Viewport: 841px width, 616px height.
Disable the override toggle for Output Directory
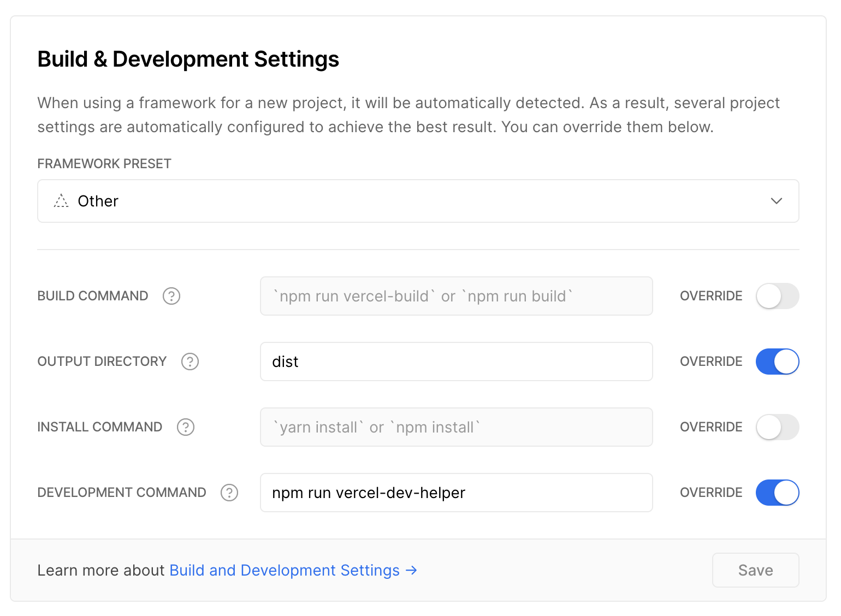pos(777,362)
